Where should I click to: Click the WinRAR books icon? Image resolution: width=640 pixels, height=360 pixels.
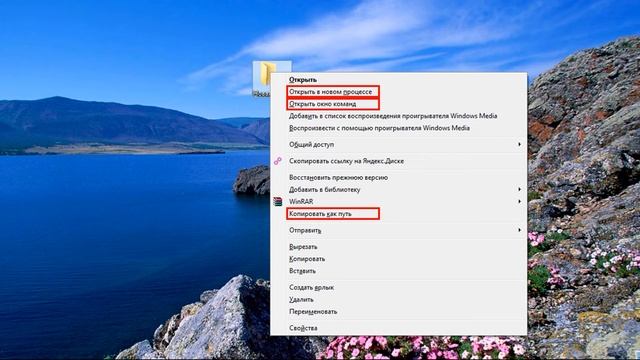[x=278, y=202]
